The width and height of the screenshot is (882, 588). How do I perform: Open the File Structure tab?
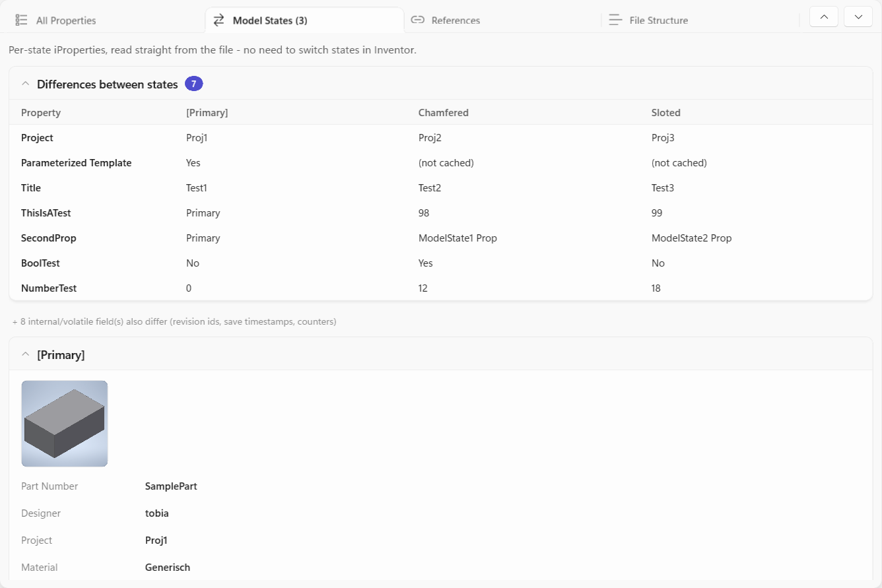tap(700, 20)
